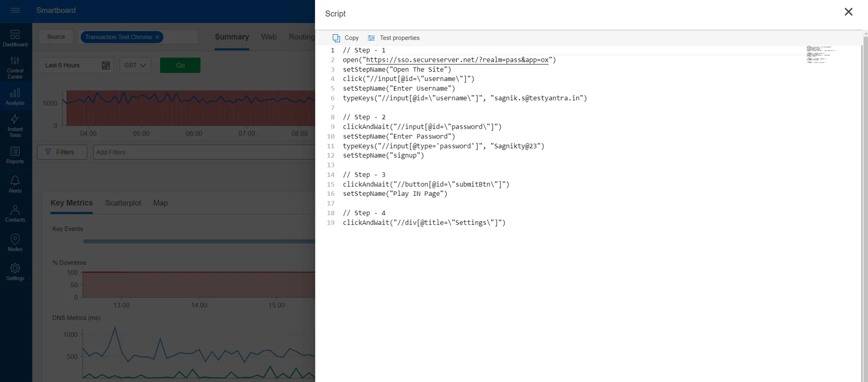This screenshot has width=868, height=382.
Task: Select the Key Metrics tab
Action: click(x=71, y=203)
